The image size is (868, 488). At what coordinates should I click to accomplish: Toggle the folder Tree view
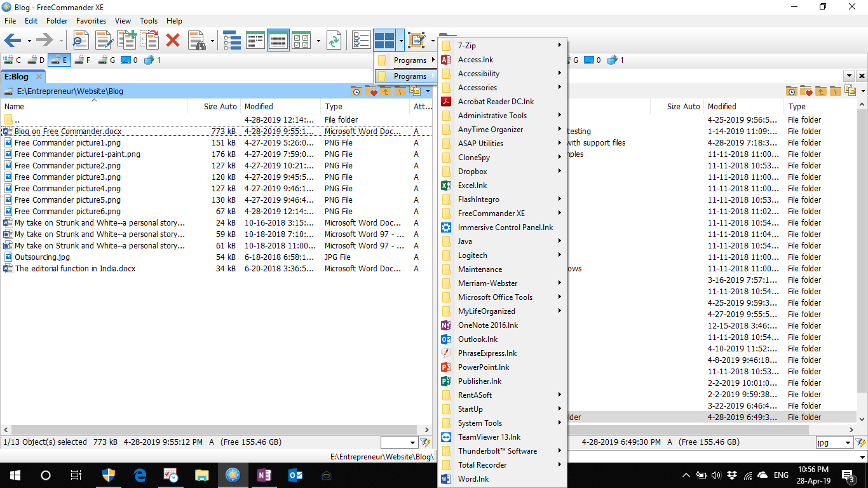pyautogui.click(x=232, y=41)
